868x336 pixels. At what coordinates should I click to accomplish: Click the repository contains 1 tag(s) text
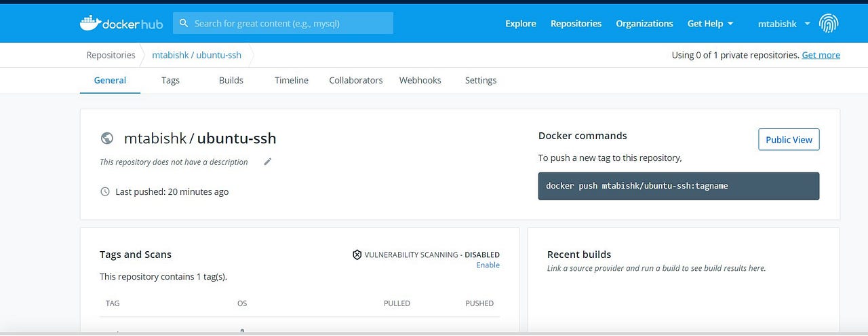(x=163, y=276)
